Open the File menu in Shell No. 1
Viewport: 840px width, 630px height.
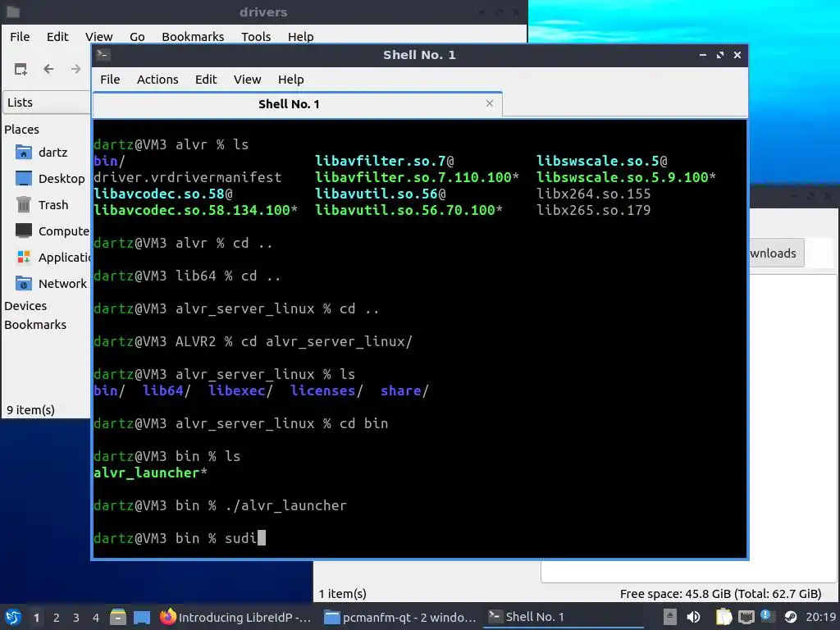tap(110, 80)
